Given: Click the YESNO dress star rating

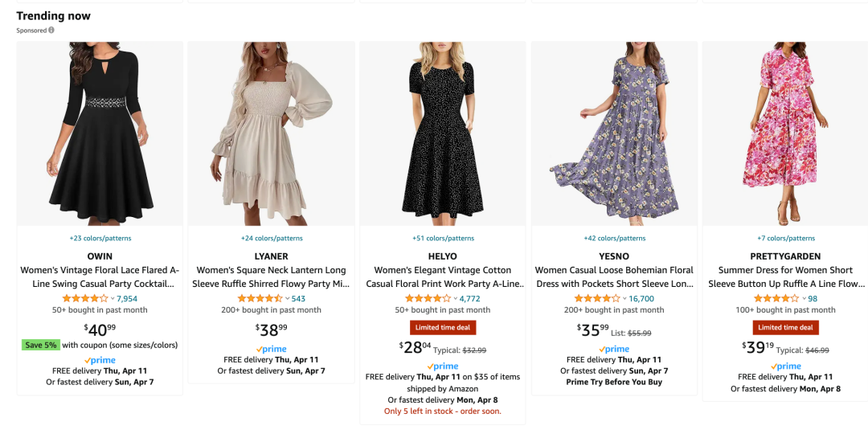Looking at the screenshot, I should click(x=596, y=298).
